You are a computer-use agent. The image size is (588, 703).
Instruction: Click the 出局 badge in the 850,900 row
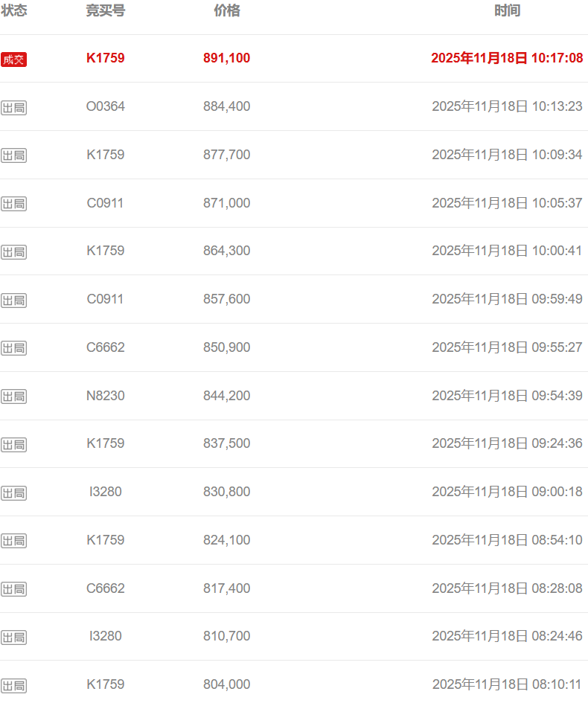(13, 348)
